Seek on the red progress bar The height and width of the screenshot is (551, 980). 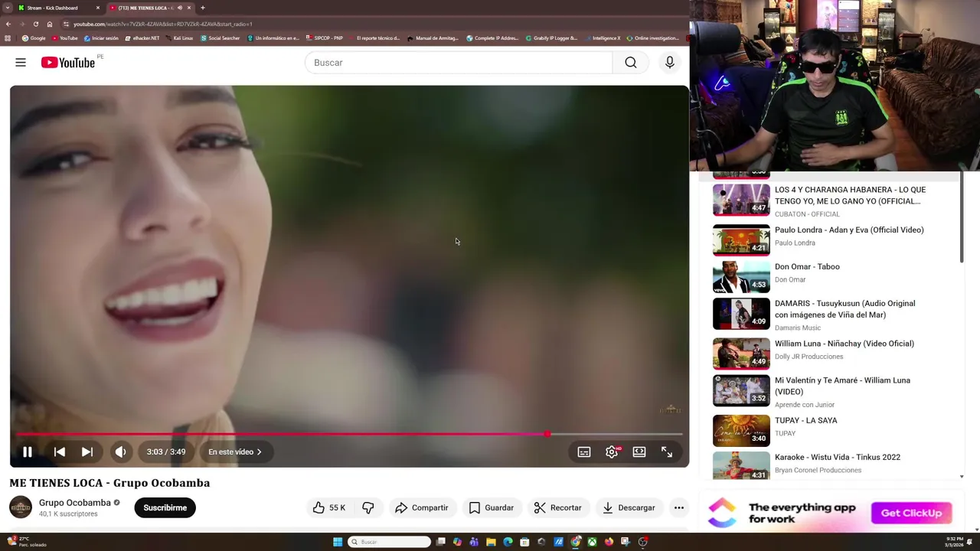tap(349, 435)
